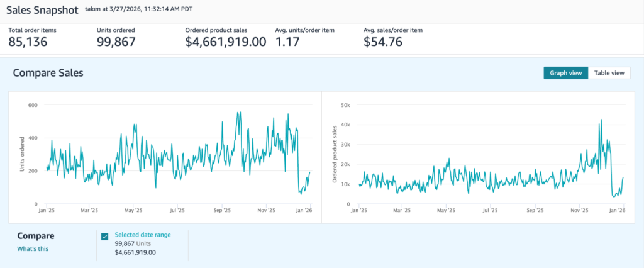This screenshot has width=644, height=268.
Task: Click the Compare Sales section title
Action: tap(48, 73)
